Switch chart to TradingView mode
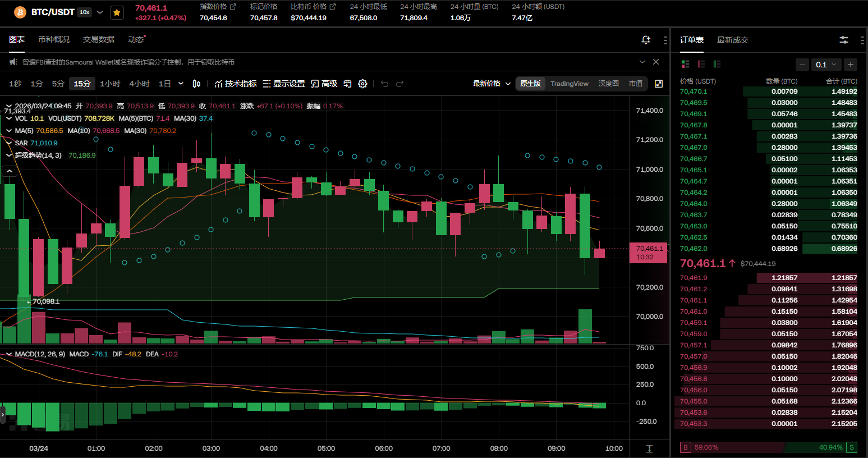Screen dimensions: 868x458 [x=569, y=84]
